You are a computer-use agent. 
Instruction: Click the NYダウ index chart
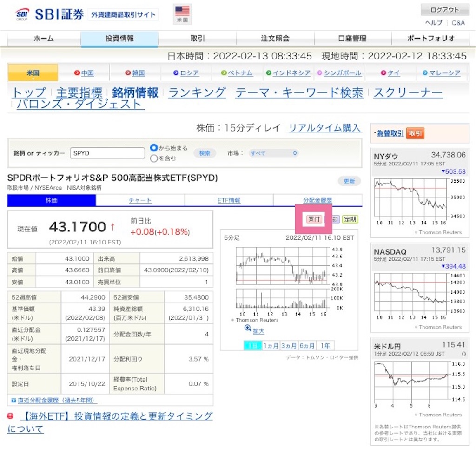[x=420, y=203]
